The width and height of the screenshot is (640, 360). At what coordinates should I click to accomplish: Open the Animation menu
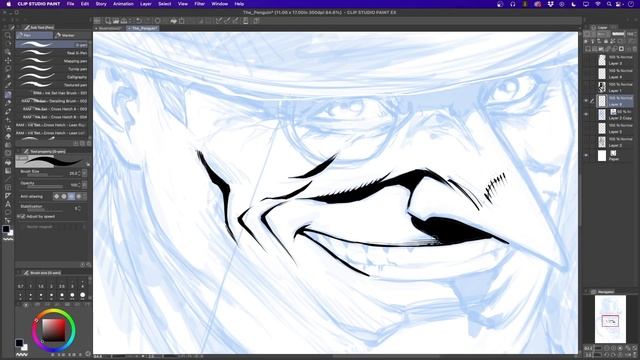123,4
